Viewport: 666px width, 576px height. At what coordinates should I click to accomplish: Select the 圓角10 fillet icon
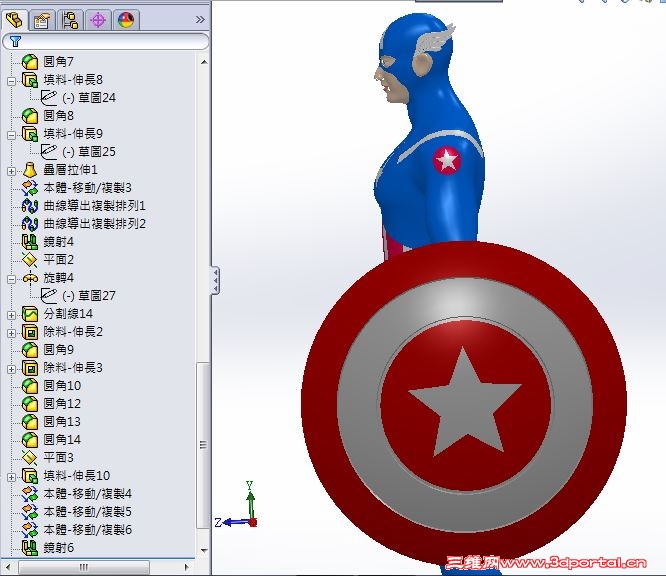point(30,386)
